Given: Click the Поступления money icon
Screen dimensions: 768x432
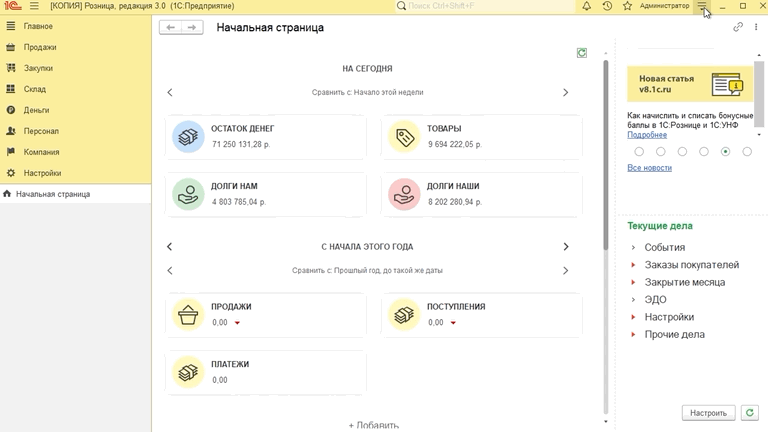Looking at the screenshot, I should click(x=404, y=314).
